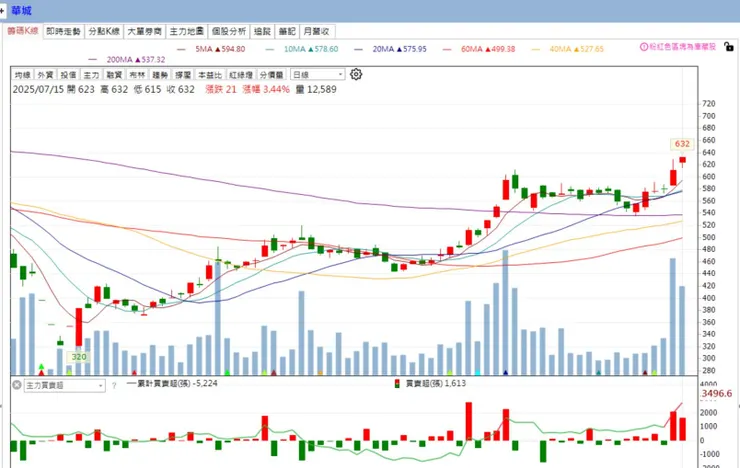Click the 60MA 499.38 legend label
The height and width of the screenshot is (468, 740).
488,49
